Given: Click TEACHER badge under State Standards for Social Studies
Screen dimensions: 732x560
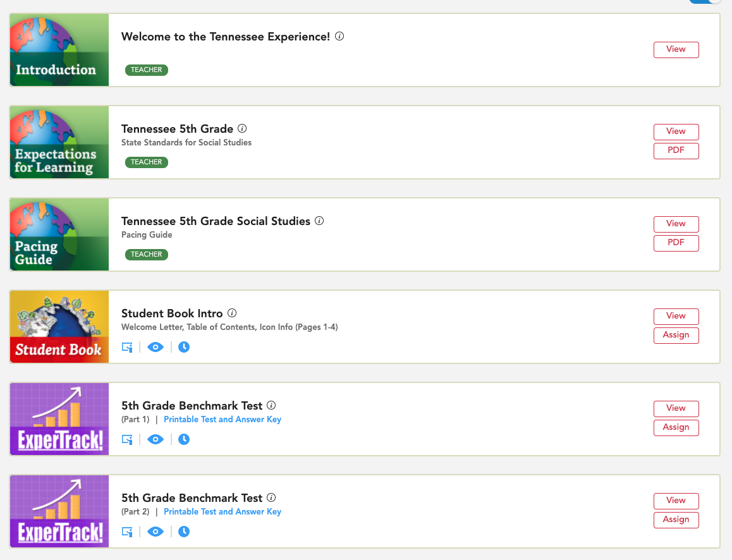Looking at the screenshot, I should (146, 162).
